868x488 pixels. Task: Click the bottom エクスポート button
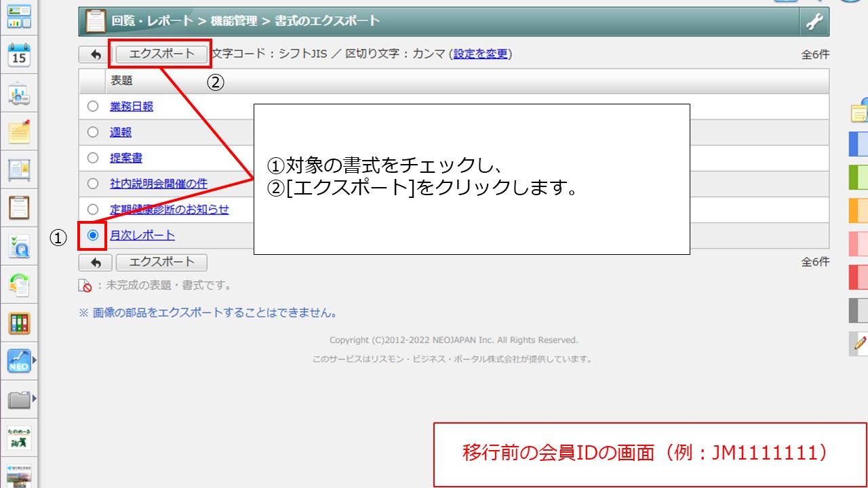(x=161, y=262)
